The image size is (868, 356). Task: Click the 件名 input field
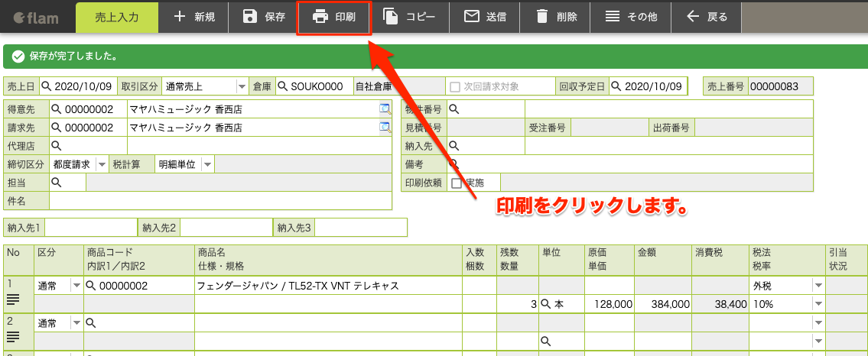coord(220,201)
